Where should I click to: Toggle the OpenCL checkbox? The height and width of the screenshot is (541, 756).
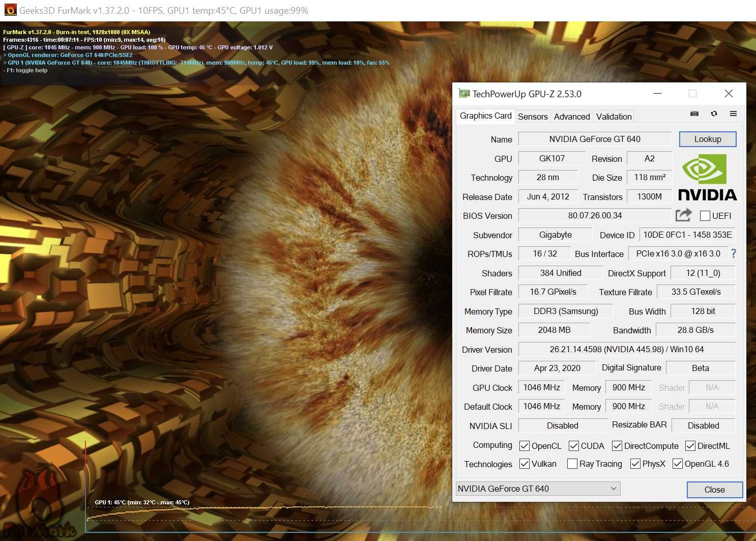tap(525, 446)
